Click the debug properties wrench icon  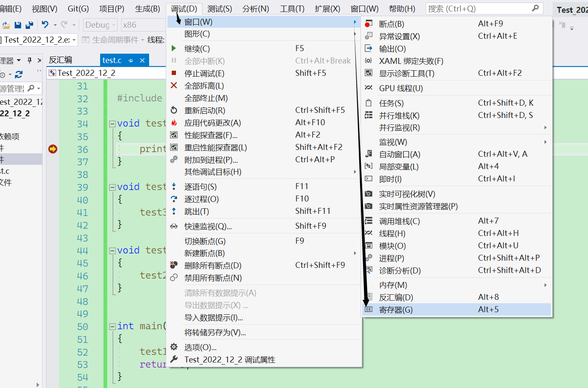click(x=174, y=359)
